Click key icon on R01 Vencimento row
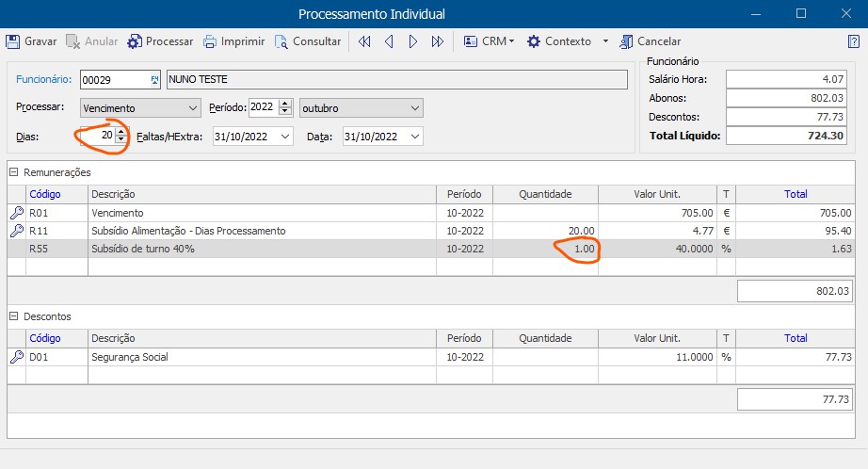868x469 pixels. pos(16,213)
